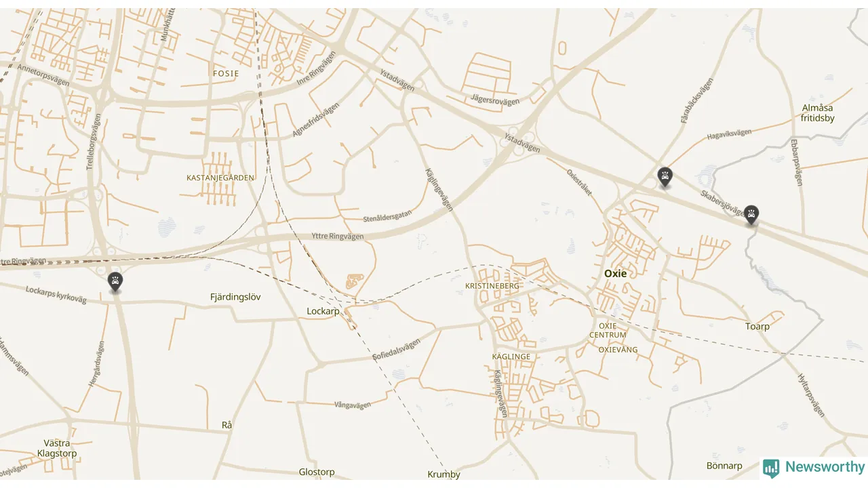Open the Newsworthy text link

click(825, 467)
